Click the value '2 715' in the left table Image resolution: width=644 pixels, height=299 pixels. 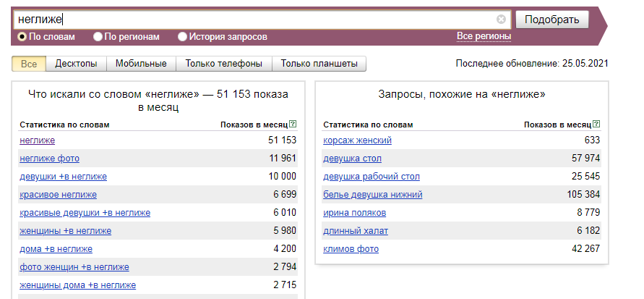click(285, 285)
